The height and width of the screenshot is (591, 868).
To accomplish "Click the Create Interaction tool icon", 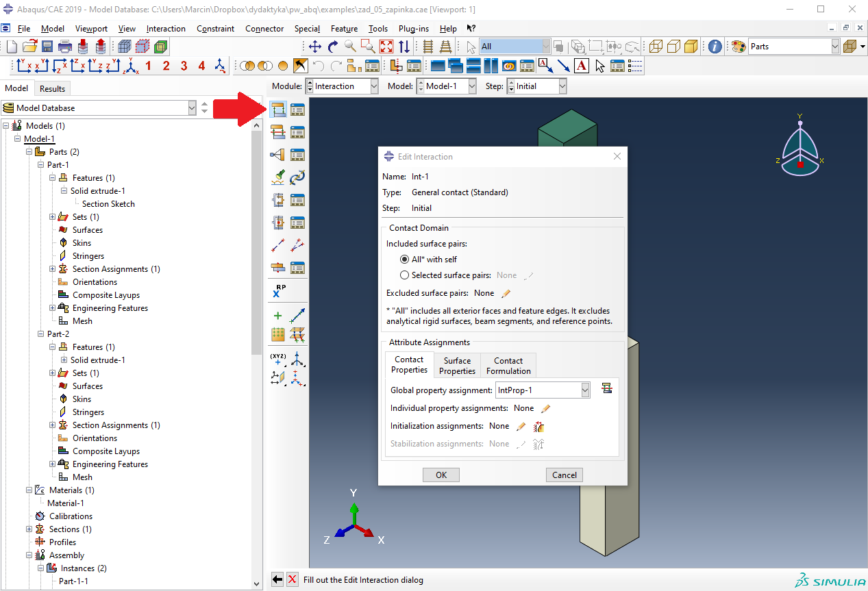I will tap(277, 110).
